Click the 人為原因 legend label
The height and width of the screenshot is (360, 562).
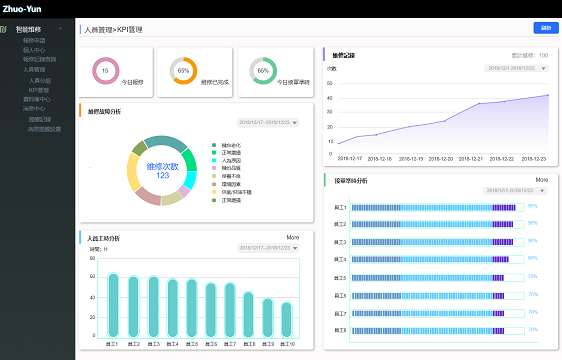pos(231,161)
